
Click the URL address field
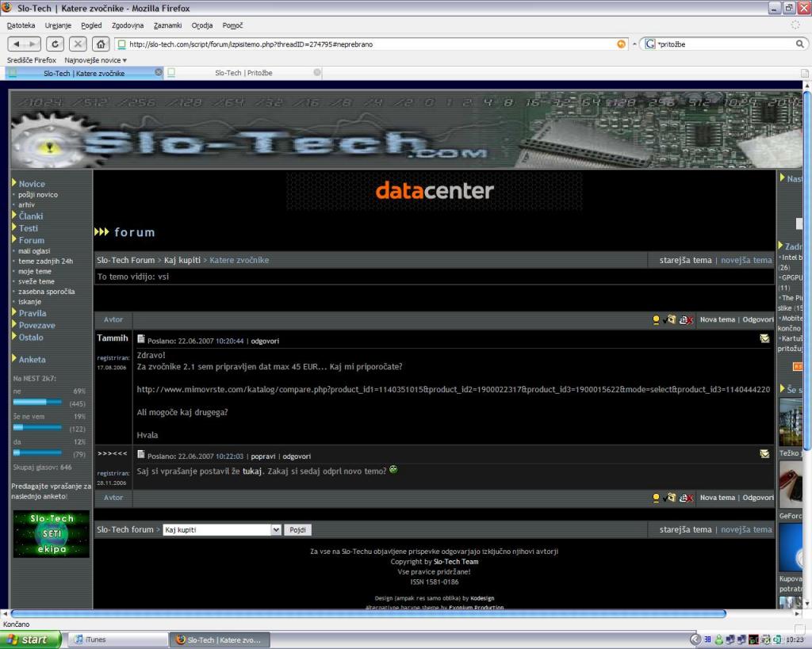pos(371,44)
